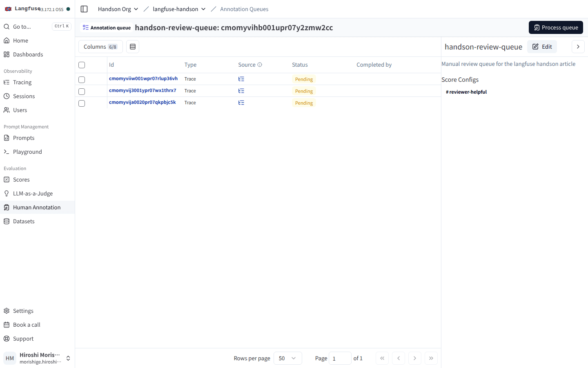Click the row height toggle icon

(133, 47)
